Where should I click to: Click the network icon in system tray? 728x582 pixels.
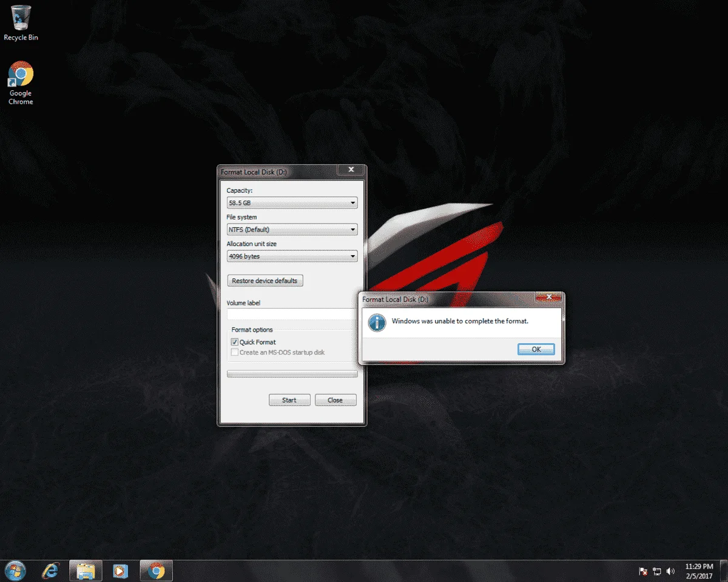657,571
